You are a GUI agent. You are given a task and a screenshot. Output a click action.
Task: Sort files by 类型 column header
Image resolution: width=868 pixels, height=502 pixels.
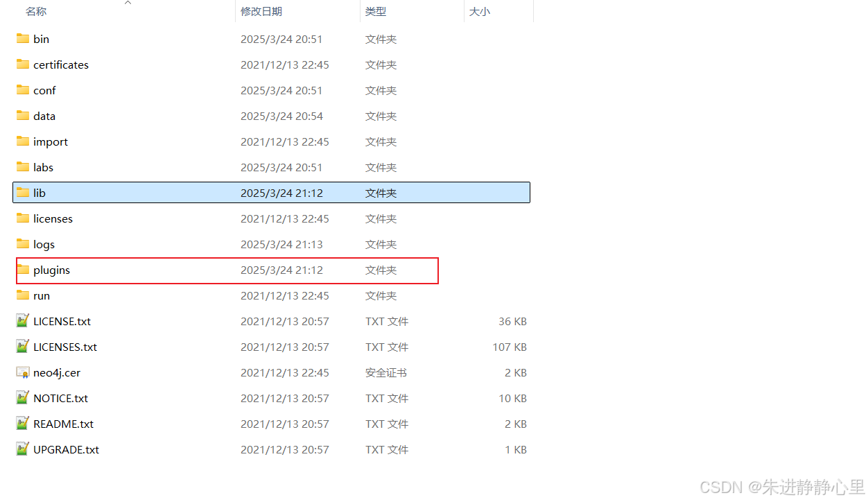[x=375, y=11]
